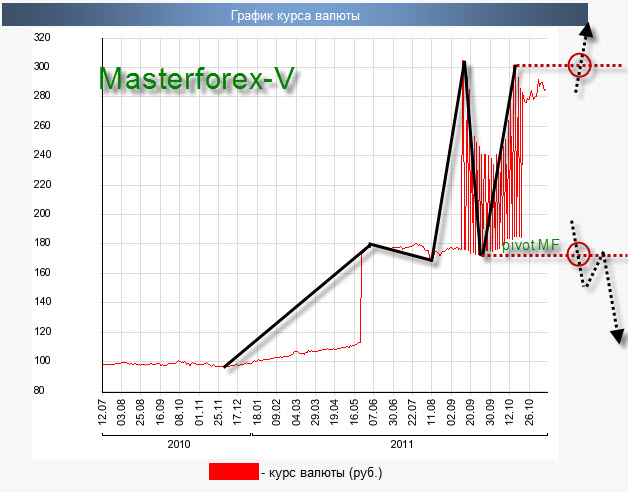628x492 pixels.
Task: Click the x-axis date 30.06
Action: tap(393, 412)
